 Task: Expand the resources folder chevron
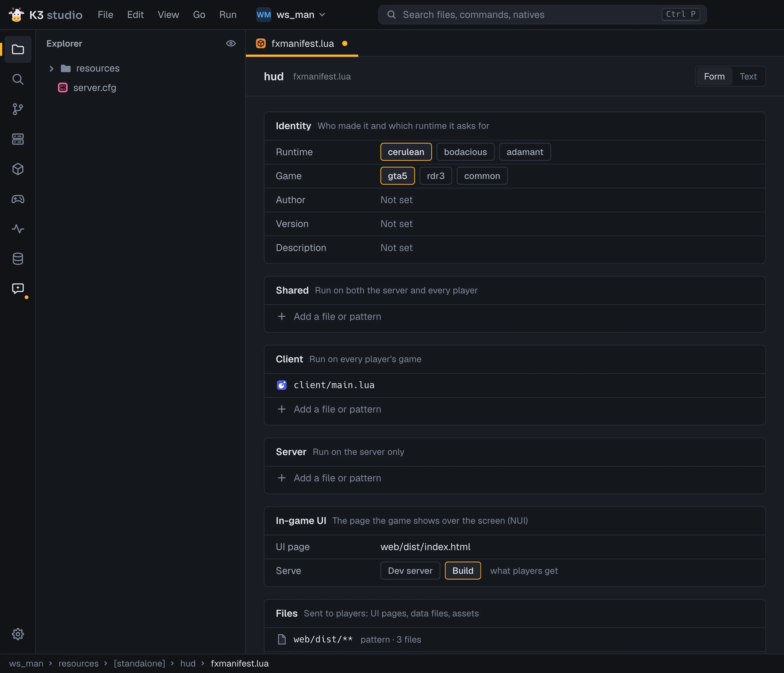pos(52,69)
